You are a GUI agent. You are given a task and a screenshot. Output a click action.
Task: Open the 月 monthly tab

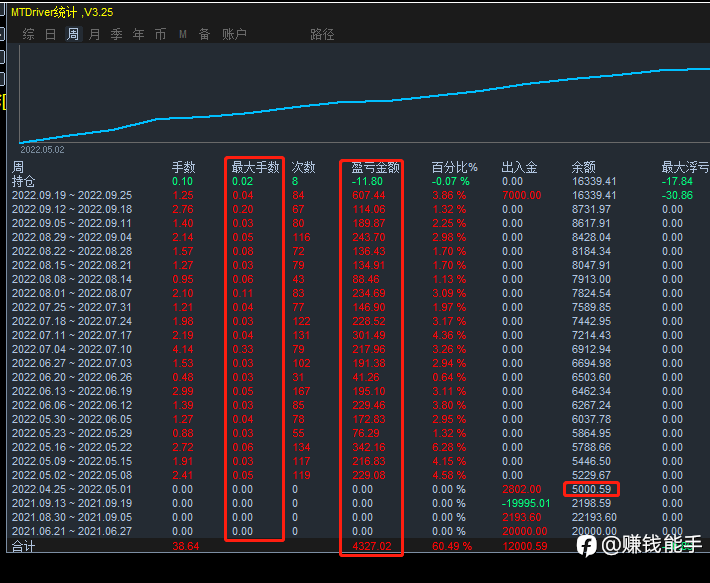[95, 34]
